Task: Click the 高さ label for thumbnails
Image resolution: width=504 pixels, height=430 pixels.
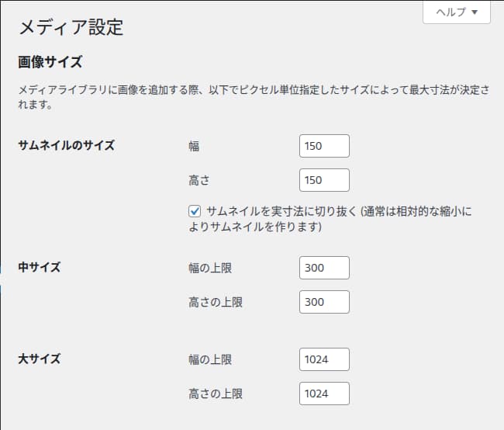Action: point(199,180)
